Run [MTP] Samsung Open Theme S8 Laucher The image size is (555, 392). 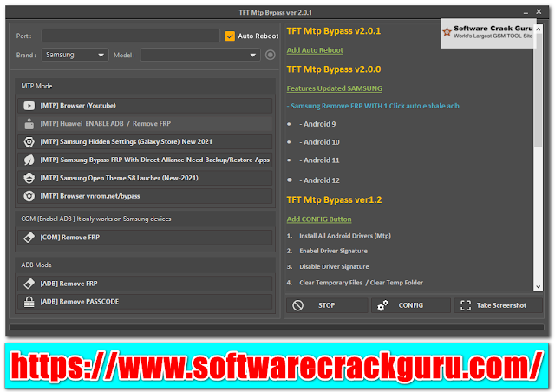click(145, 178)
